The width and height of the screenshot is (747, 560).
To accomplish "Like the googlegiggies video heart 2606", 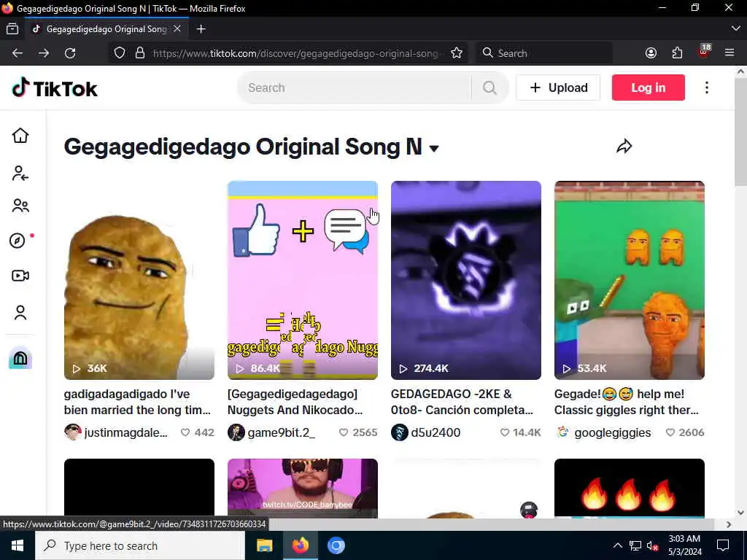I will (670, 432).
